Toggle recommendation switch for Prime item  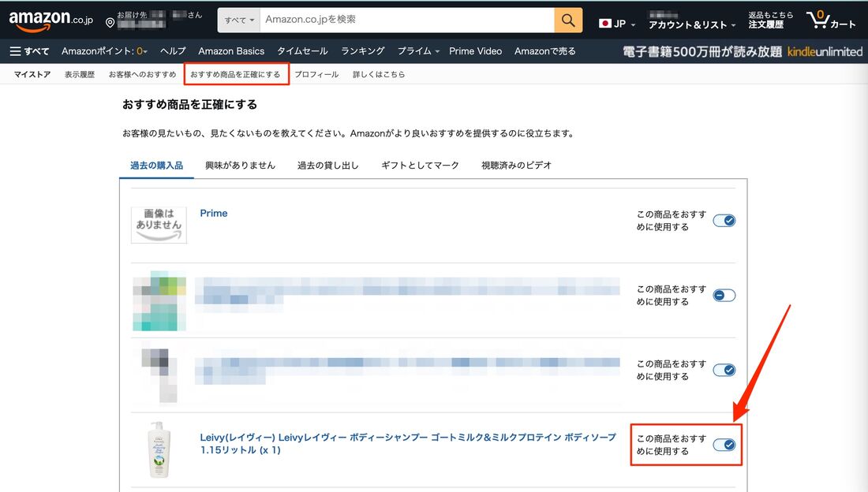(x=724, y=221)
